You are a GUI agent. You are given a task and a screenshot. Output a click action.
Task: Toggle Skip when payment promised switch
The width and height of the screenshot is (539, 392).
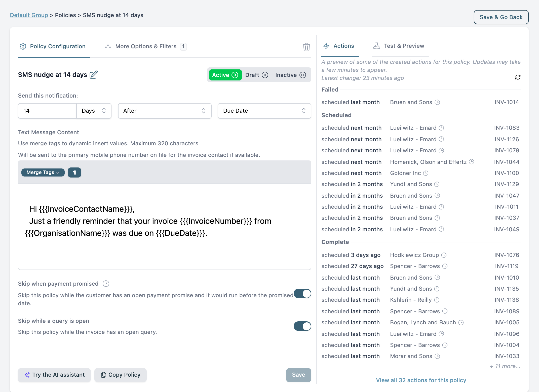[302, 293]
